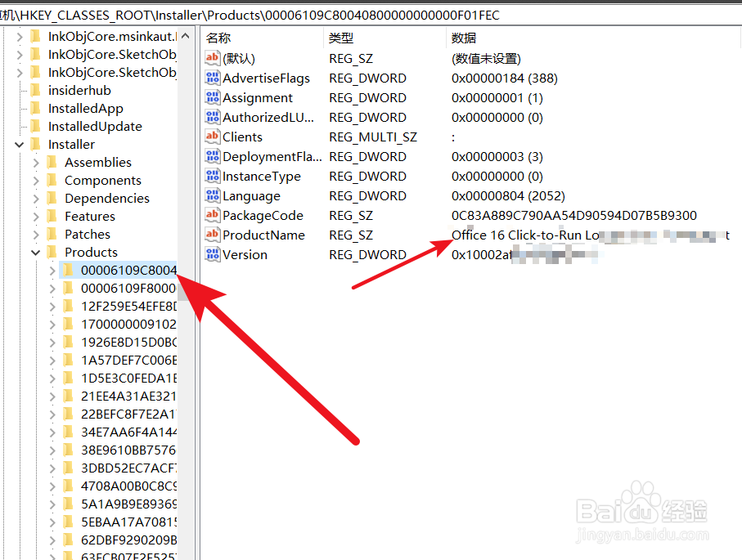
Task: Click the InstalledUpdate folder icon
Action: pyautogui.click(x=35, y=126)
